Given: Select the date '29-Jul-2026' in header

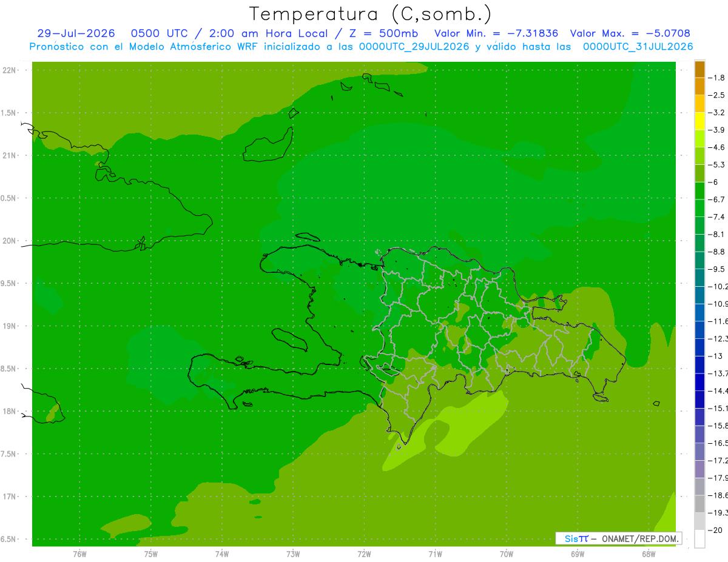Looking at the screenshot, I should tap(76, 33).
